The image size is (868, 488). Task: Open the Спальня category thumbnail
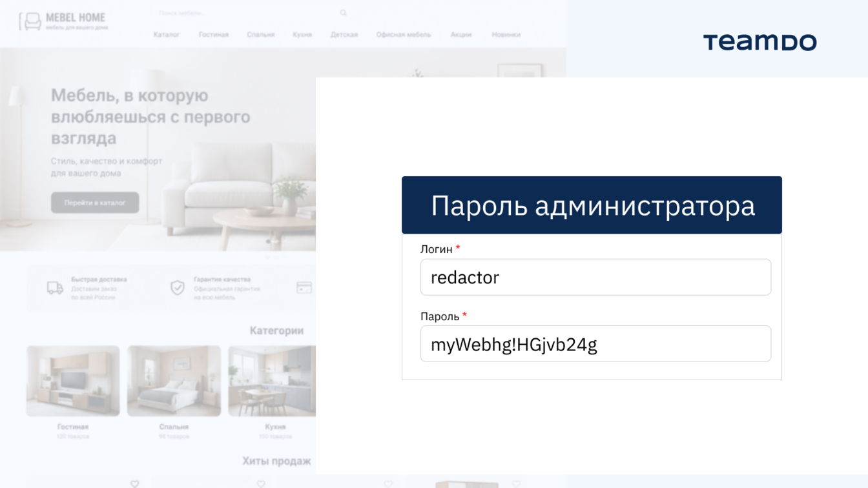[174, 381]
